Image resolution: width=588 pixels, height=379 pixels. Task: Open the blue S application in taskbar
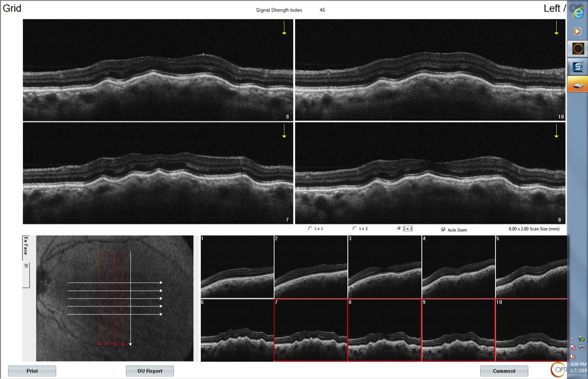tap(578, 67)
